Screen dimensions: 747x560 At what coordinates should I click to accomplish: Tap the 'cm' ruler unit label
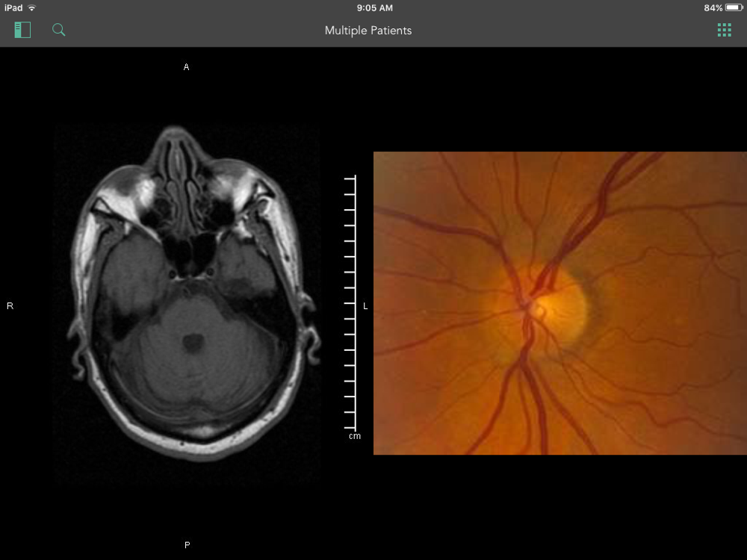355,436
